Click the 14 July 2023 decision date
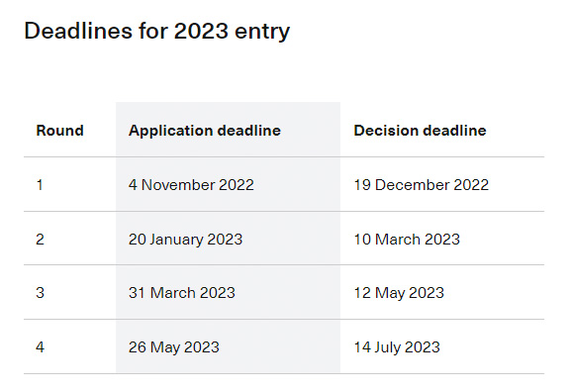The width and height of the screenshot is (572, 392). pos(397,347)
